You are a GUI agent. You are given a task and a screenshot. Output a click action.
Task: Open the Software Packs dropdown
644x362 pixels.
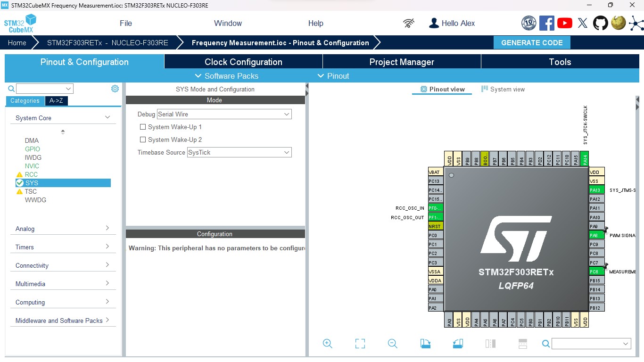[x=226, y=76]
